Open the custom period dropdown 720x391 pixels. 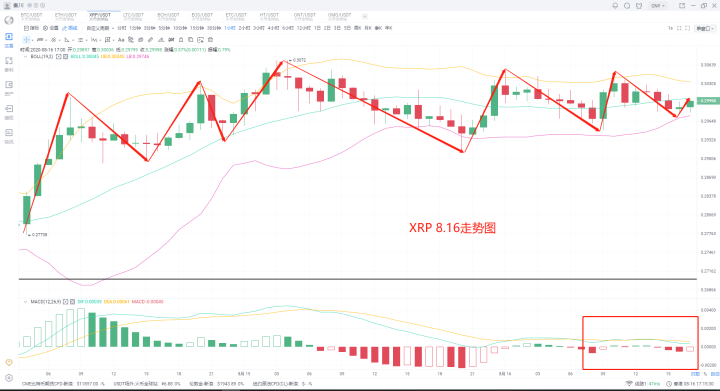click(x=100, y=28)
